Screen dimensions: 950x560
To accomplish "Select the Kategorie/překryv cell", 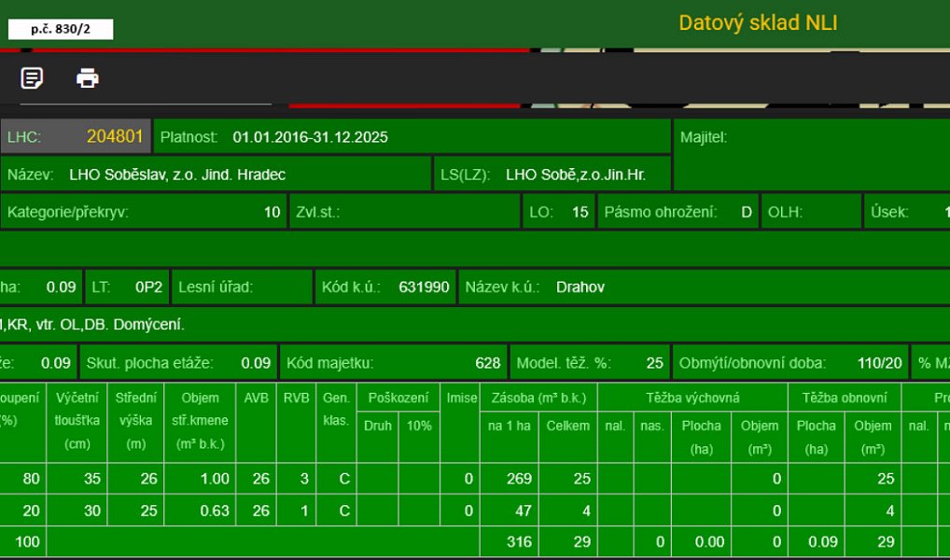I will coord(144,212).
